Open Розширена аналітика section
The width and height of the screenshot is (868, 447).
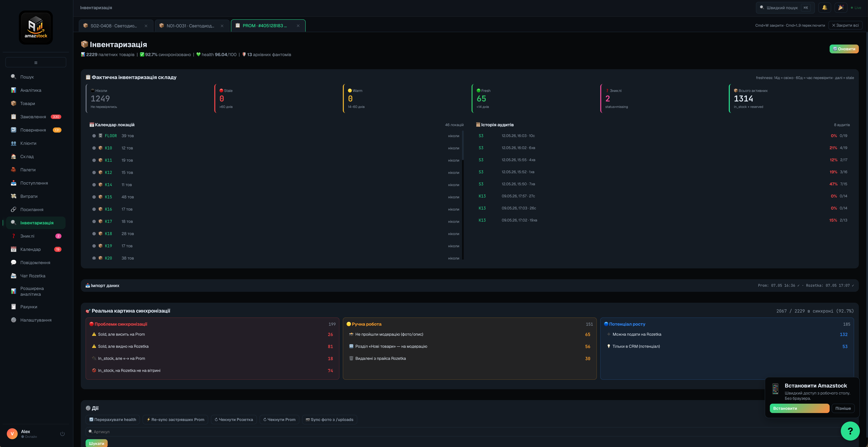click(36, 291)
